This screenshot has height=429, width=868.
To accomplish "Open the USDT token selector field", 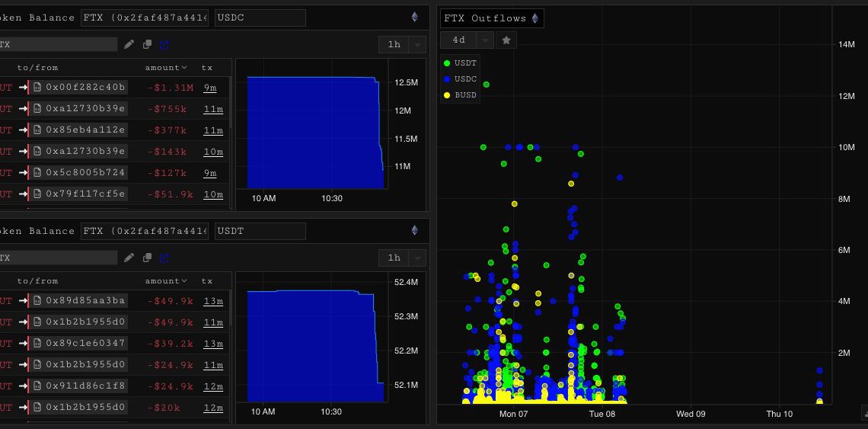I will [x=260, y=231].
